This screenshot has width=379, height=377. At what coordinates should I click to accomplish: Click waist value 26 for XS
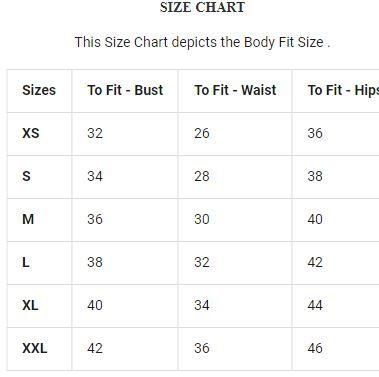click(x=202, y=133)
